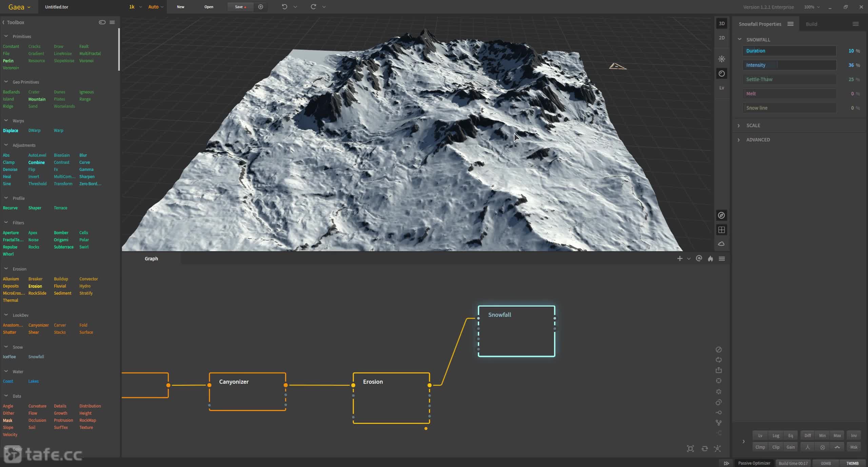Open the 1k resolution dropdown
This screenshot has height=467, width=868.
point(135,7)
